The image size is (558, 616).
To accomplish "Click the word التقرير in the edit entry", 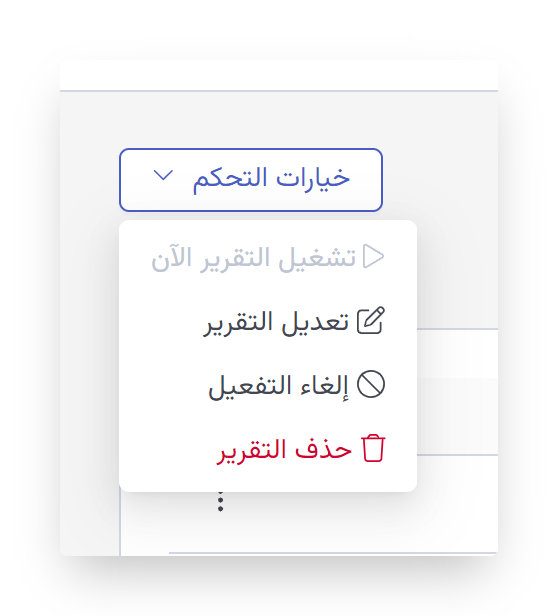I will pyautogui.click(x=239, y=322).
